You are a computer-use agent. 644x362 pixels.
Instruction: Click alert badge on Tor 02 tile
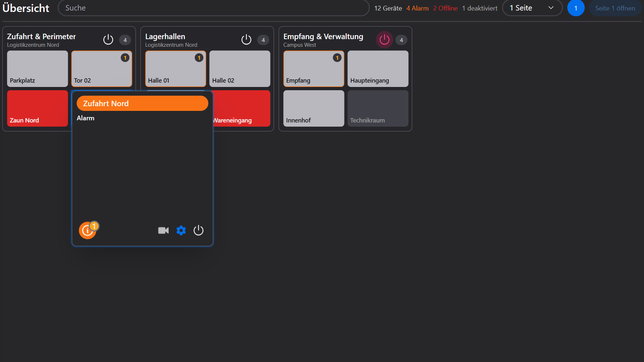(x=125, y=58)
